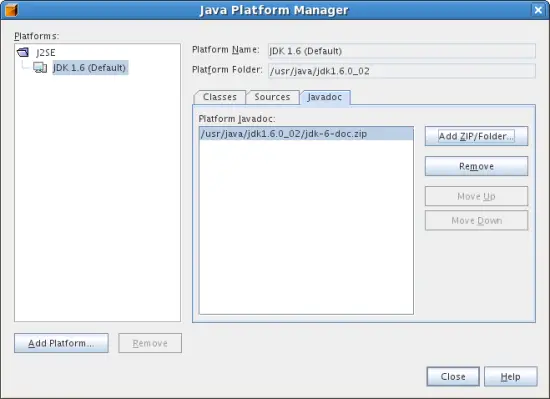Click the Platform Name field
Viewport: 550px width, 399px height.
[402, 51]
